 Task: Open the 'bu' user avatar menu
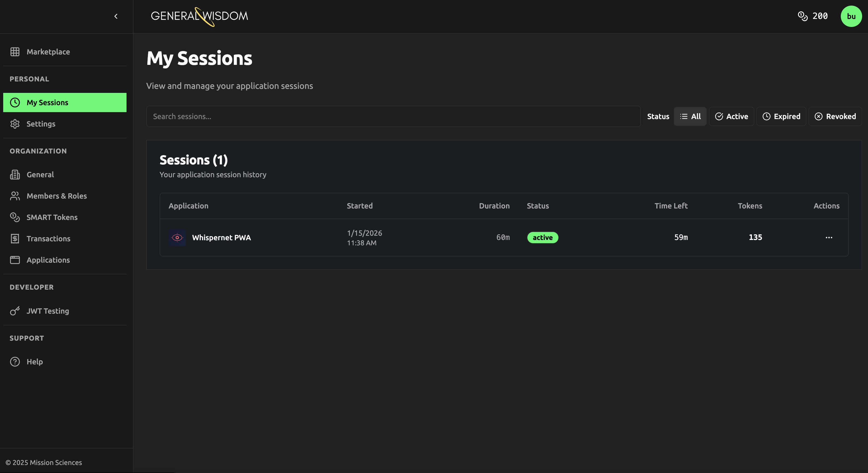(851, 16)
